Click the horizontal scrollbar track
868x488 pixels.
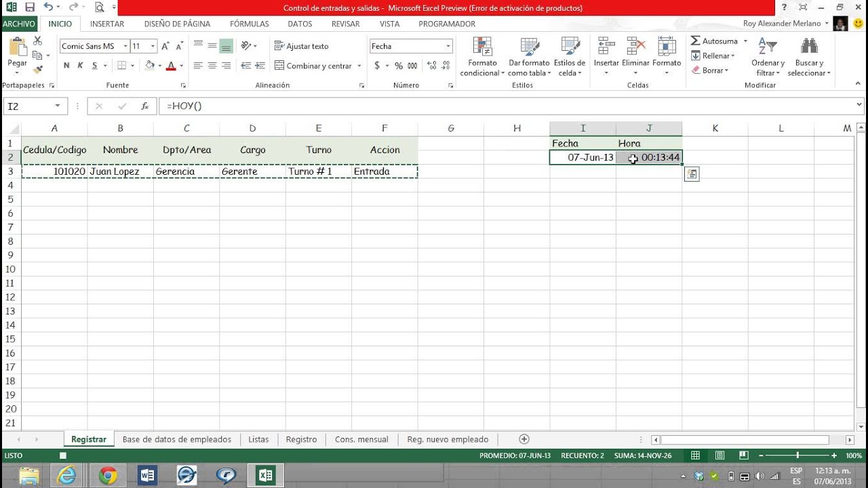point(752,439)
